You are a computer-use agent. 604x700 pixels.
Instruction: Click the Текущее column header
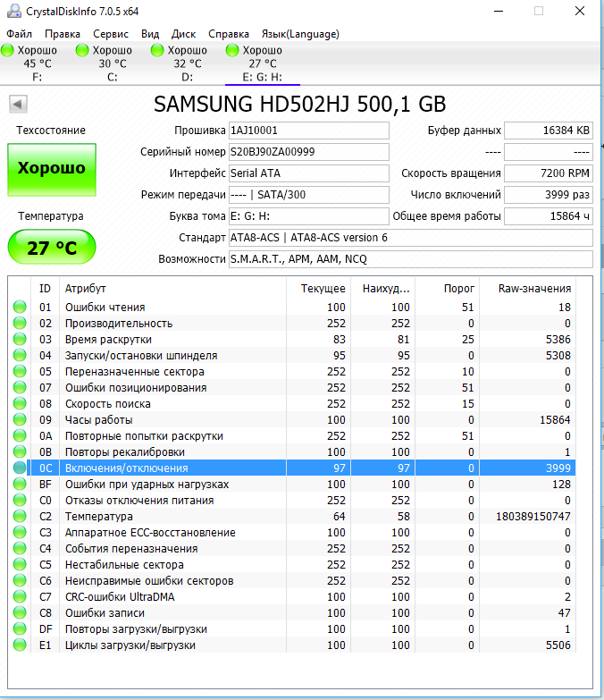point(318,289)
